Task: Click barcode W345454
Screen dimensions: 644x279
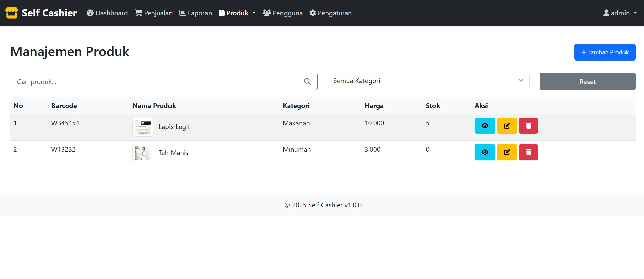Action: coord(65,123)
